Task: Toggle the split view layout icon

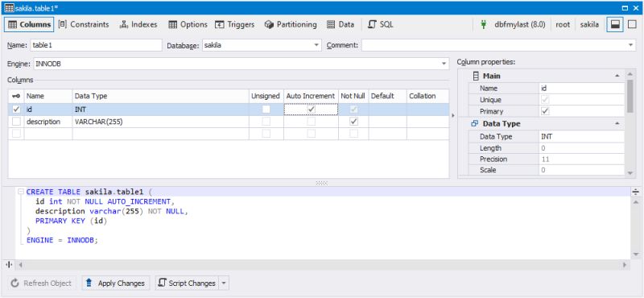Action: 615,25
